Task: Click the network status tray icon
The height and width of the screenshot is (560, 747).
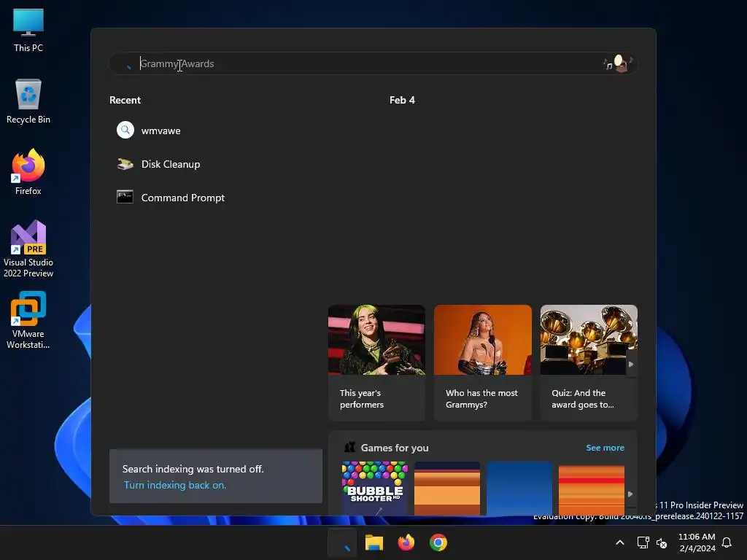Action: [x=643, y=542]
